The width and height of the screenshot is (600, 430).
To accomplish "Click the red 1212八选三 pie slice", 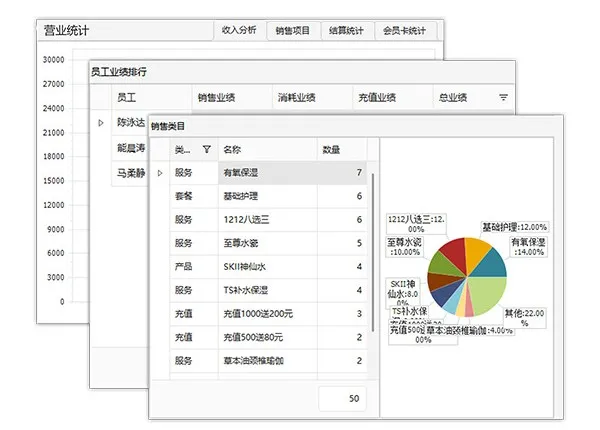I will [x=454, y=252].
